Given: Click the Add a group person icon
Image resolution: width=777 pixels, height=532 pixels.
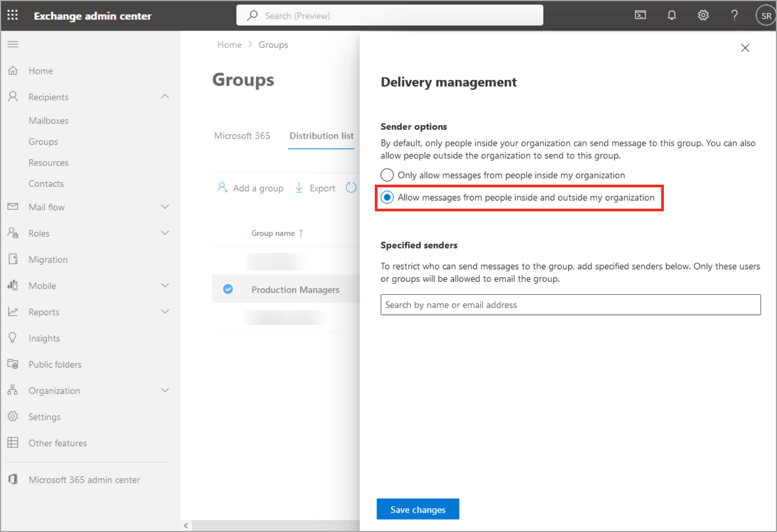Looking at the screenshot, I should (x=222, y=187).
